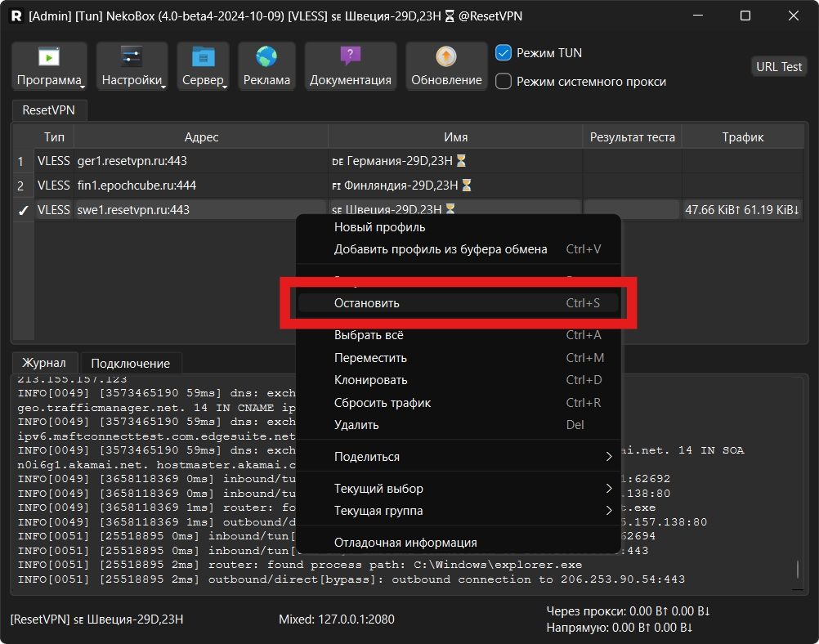
Task: Select the ResetVPN group tab
Action: [49, 110]
